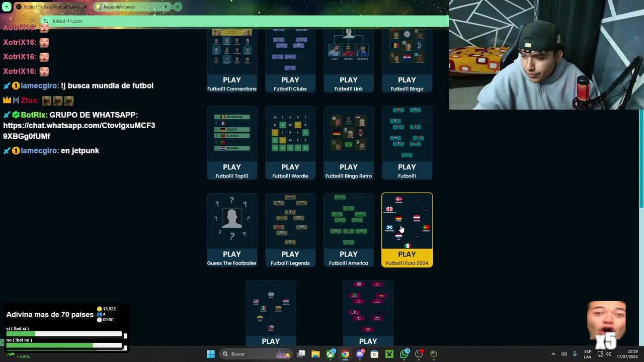Click the BotRix username in chat

[x=34, y=115]
